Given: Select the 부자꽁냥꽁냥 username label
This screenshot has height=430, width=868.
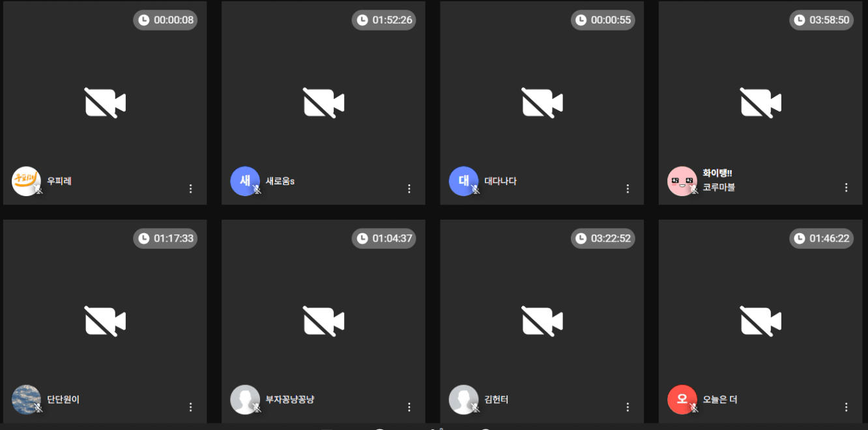Looking at the screenshot, I should coord(290,399).
